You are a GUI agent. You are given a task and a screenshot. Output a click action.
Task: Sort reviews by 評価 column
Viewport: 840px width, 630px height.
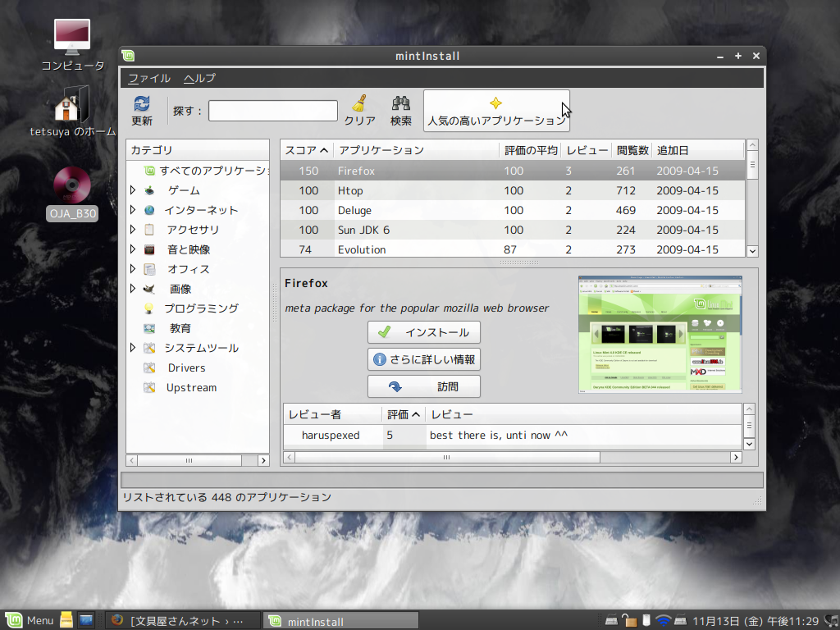click(x=404, y=414)
